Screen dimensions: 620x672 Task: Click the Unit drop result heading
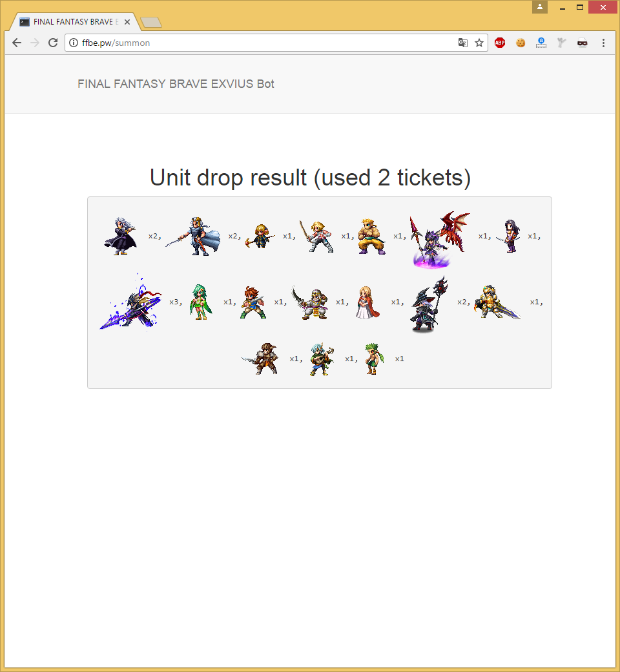tap(310, 178)
